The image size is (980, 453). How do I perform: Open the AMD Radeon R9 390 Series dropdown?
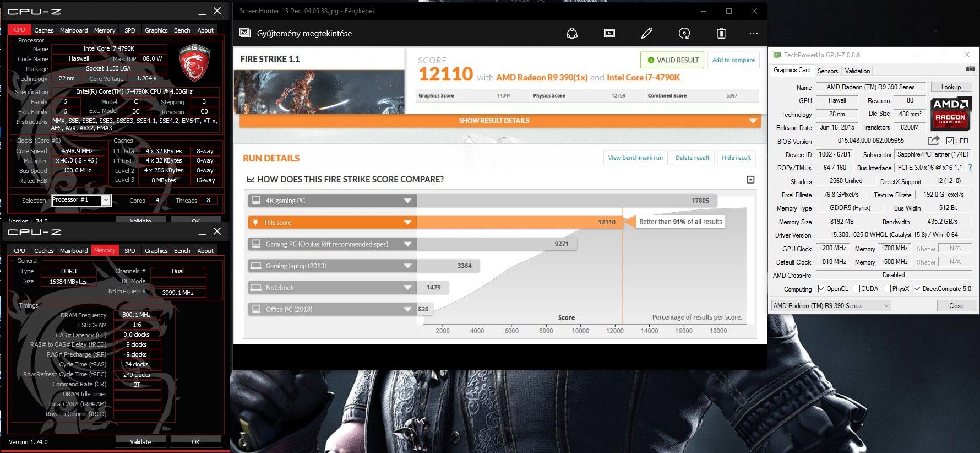click(831, 306)
